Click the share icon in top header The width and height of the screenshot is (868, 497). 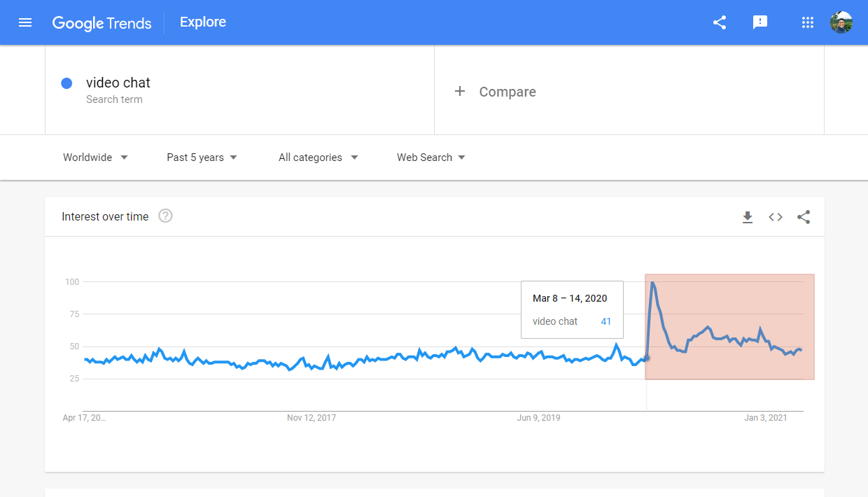(x=720, y=22)
